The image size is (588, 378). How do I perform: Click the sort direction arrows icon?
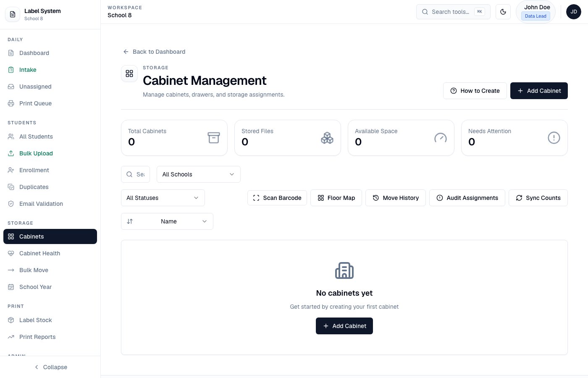[x=130, y=221]
